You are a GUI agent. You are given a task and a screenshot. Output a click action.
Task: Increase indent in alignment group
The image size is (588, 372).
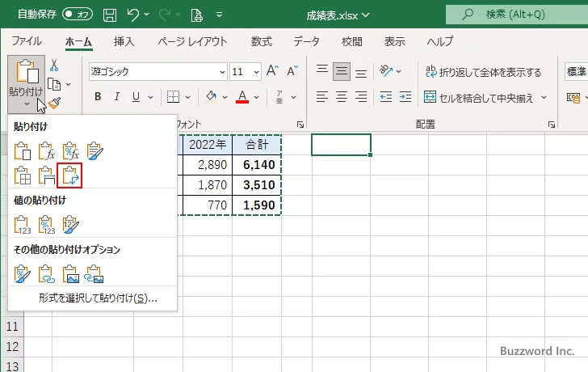tap(405, 97)
